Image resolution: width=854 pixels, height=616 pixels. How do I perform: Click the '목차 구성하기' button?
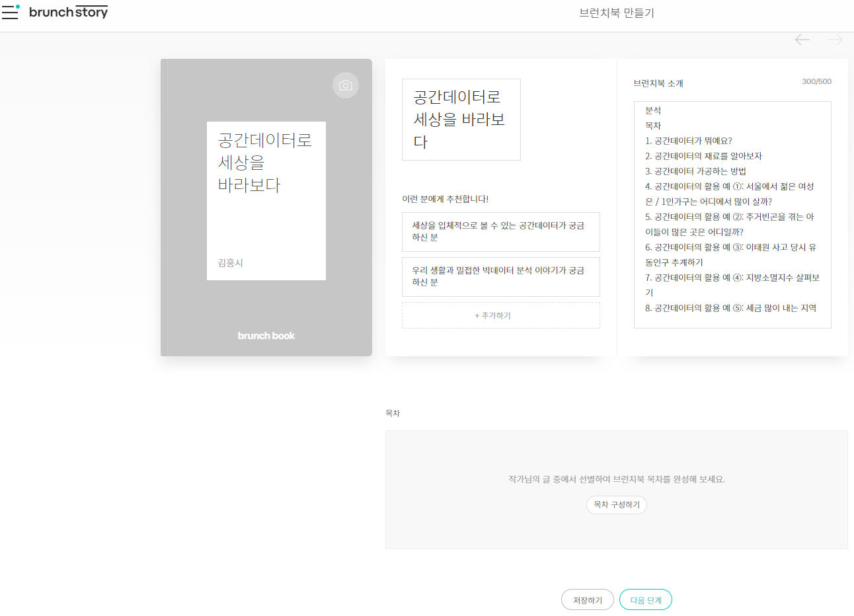(x=617, y=505)
